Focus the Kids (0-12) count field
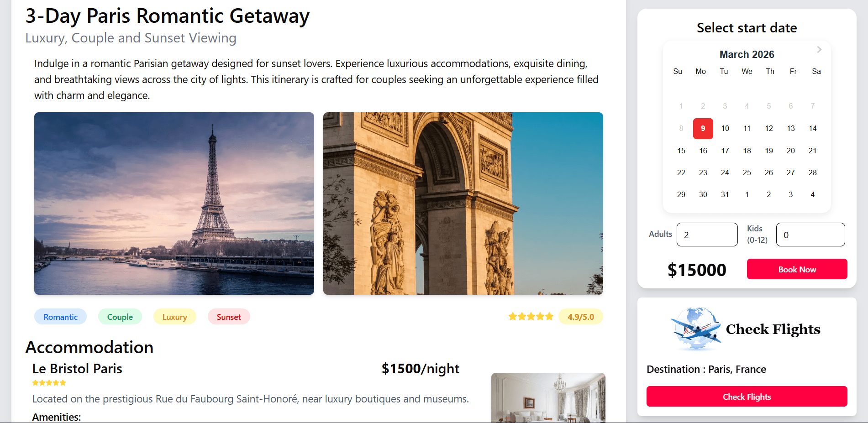 tap(810, 235)
